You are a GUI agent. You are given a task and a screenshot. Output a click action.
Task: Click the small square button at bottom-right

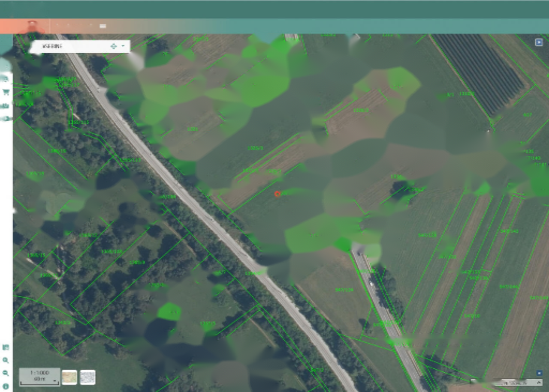click(539, 373)
